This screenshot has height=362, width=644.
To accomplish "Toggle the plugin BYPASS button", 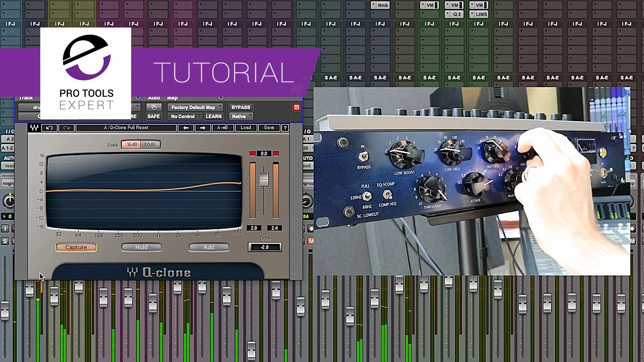I will (240, 107).
